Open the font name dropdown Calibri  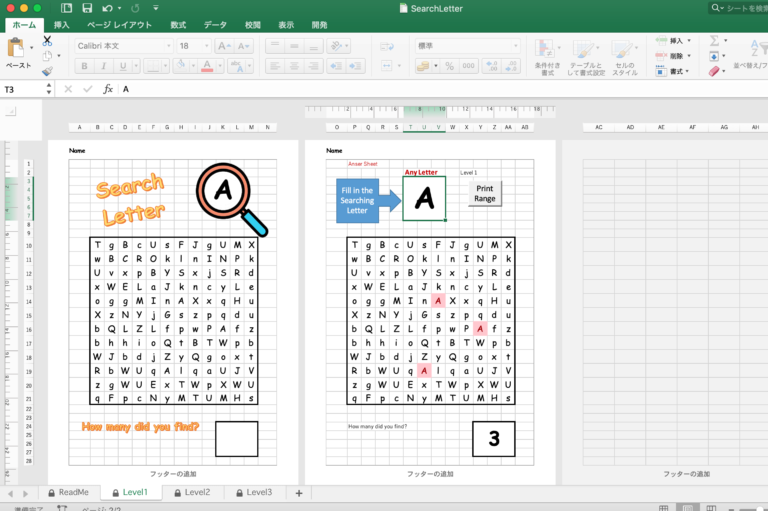pyautogui.click(x=168, y=46)
